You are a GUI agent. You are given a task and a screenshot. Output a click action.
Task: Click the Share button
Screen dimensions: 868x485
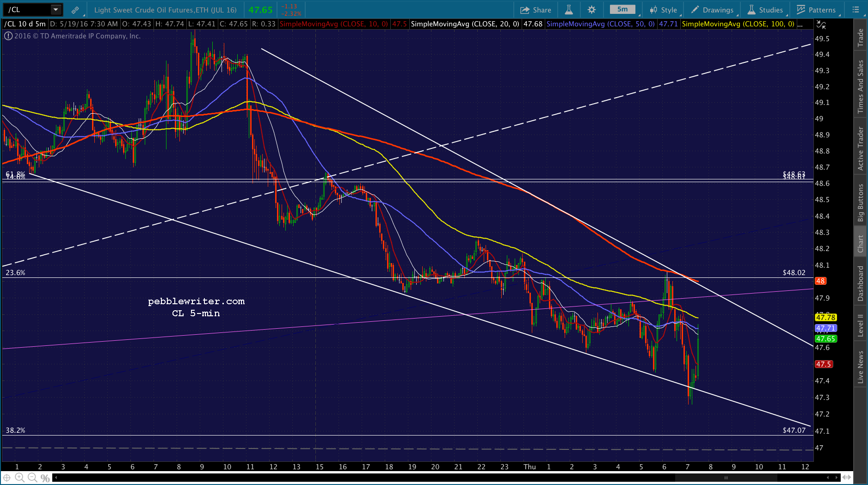pyautogui.click(x=536, y=10)
